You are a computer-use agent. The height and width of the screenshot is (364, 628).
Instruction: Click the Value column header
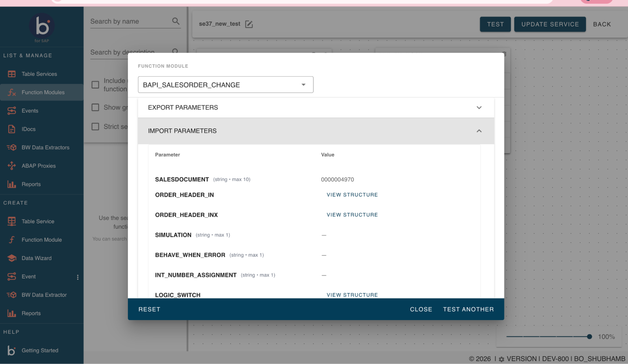[328, 155]
